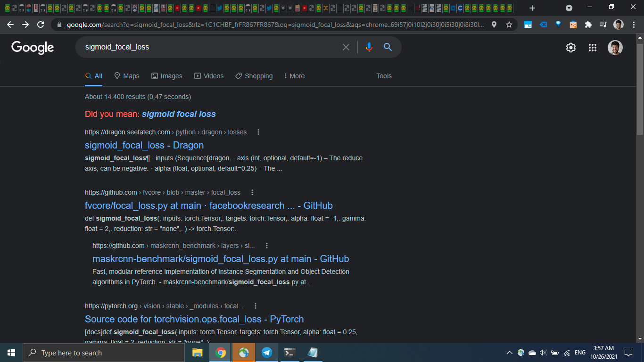Viewport: 644px width, 362px height.
Task: Click the blue folder extension icon
Action: coord(528,25)
